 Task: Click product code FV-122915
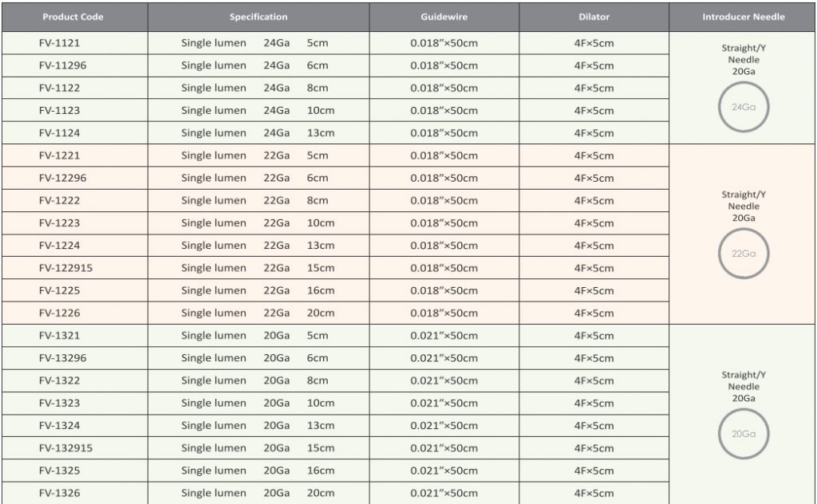65,268
